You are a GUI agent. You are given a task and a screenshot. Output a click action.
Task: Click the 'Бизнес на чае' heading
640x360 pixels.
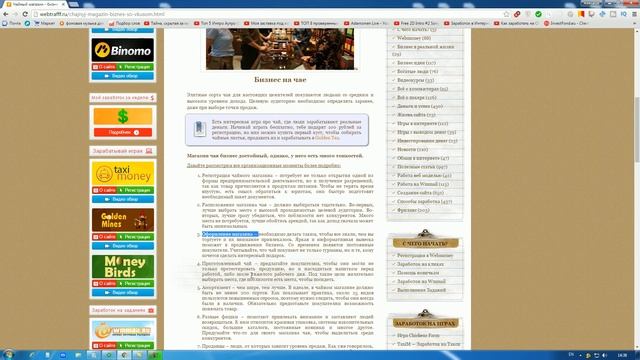pos(280,80)
